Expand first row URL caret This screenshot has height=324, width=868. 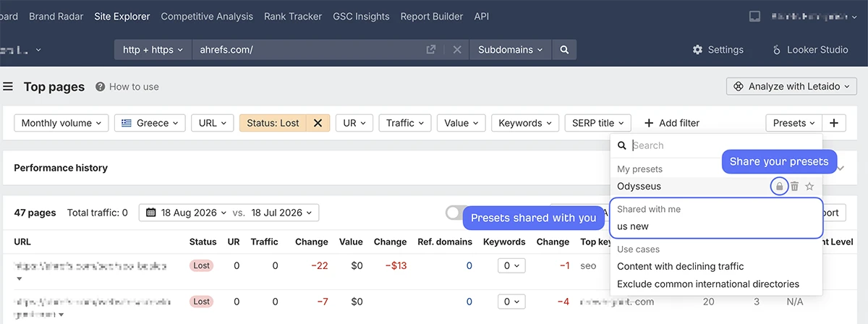click(x=19, y=279)
